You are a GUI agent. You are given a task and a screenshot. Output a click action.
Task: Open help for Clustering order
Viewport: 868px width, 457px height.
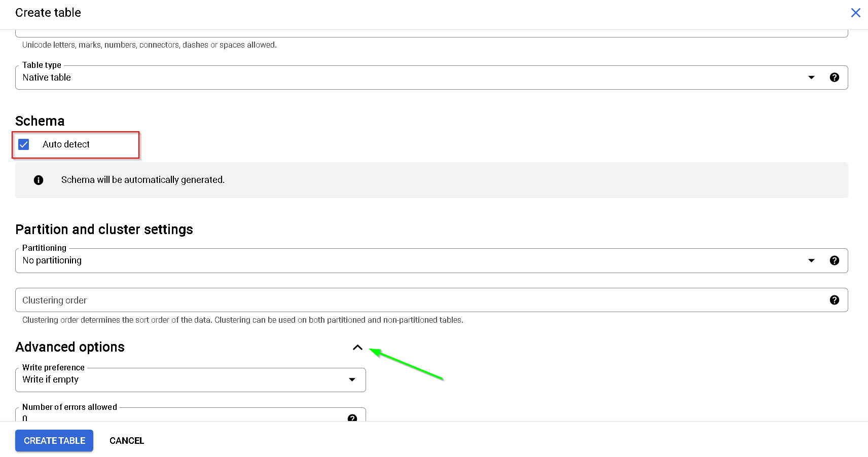click(834, 300)
